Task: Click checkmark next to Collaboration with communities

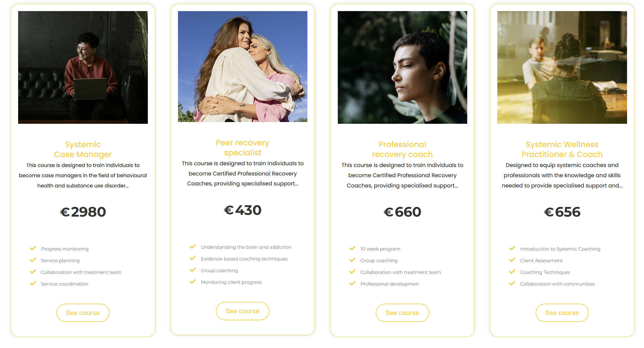Action: coord(512,283)
